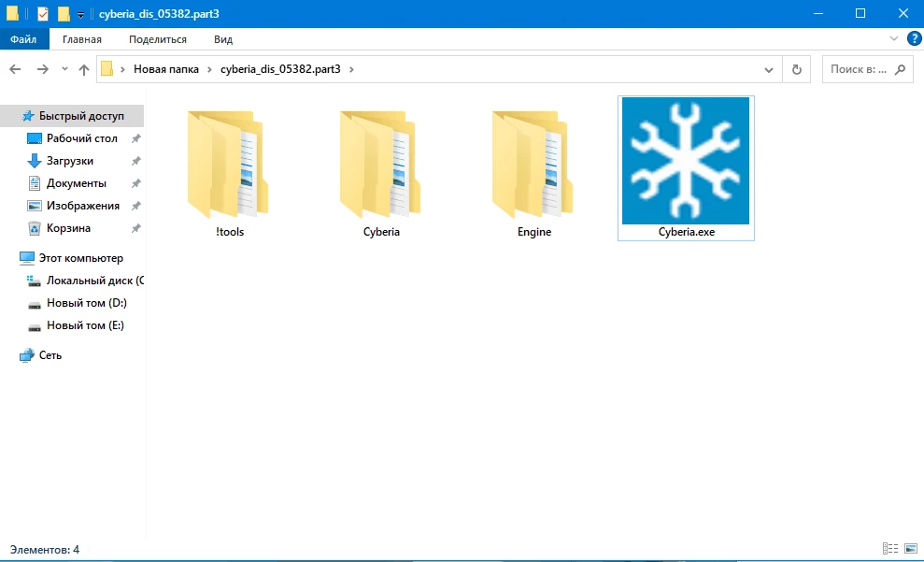Click pin icon next to Документы
Viewport: 924px width, 562px height.
[136, 183]
